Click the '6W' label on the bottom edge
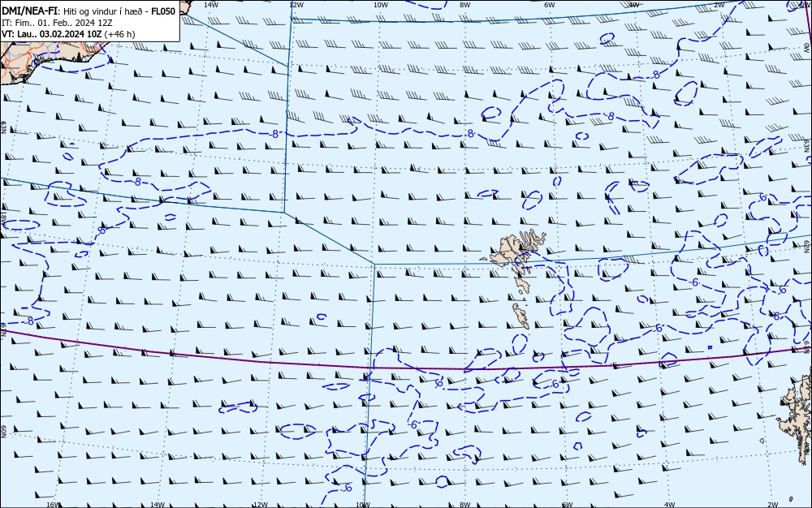812x508 pixels. (x=568, y=505)
